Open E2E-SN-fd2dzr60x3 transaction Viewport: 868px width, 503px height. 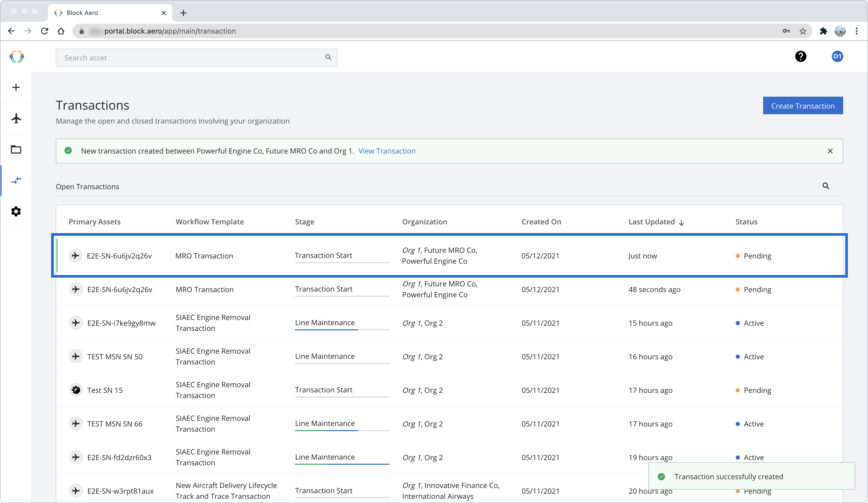tap(449, 457)
